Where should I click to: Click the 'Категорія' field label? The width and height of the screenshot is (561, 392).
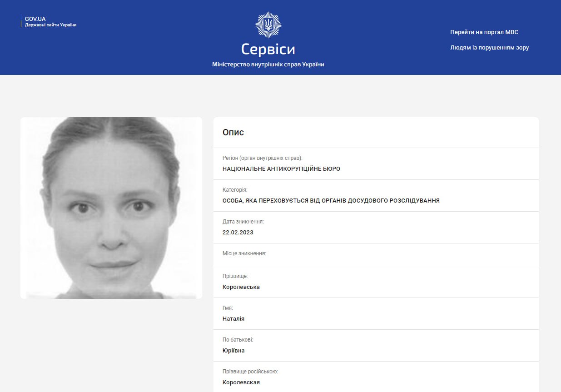(x=235, y=190)
